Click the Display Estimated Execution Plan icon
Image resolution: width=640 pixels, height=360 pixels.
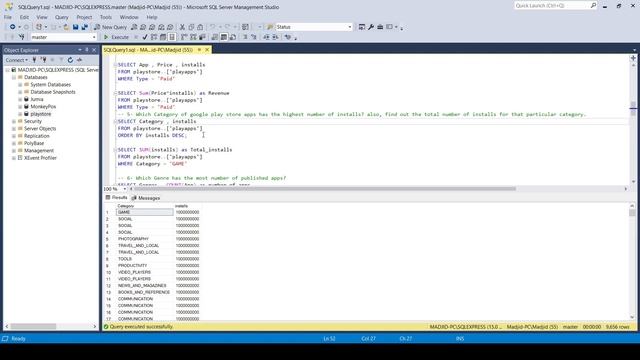coord(154,37)
